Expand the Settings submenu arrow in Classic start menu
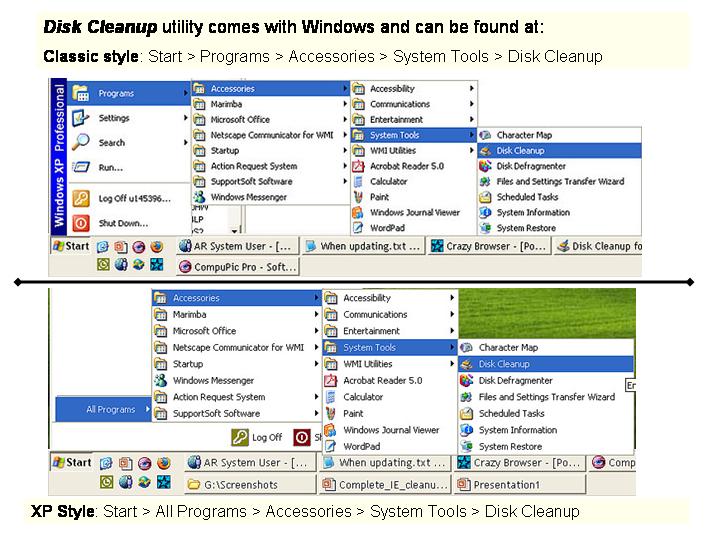The image size is (720, 540). pos(186,118)
